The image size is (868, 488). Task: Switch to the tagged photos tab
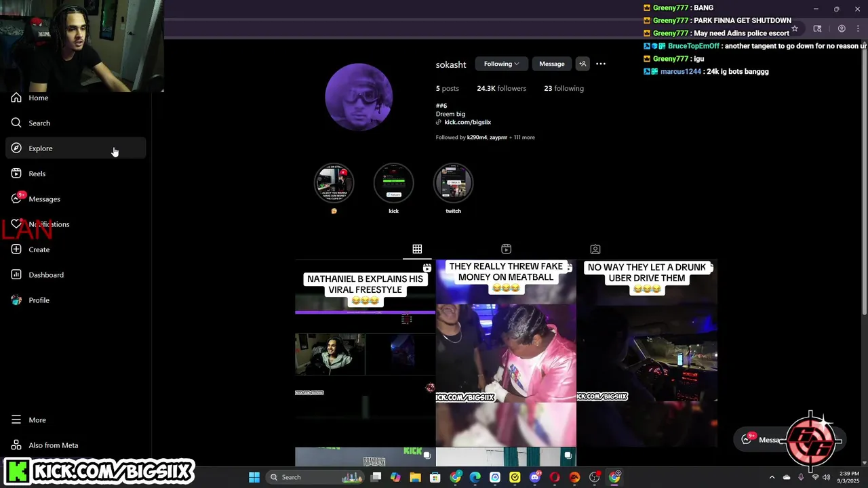click(x=595, y=249)
